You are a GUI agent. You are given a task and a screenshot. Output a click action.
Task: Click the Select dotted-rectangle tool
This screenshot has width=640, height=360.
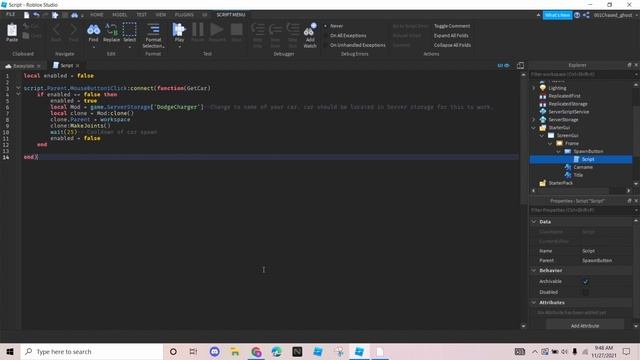tap(129, 29)
